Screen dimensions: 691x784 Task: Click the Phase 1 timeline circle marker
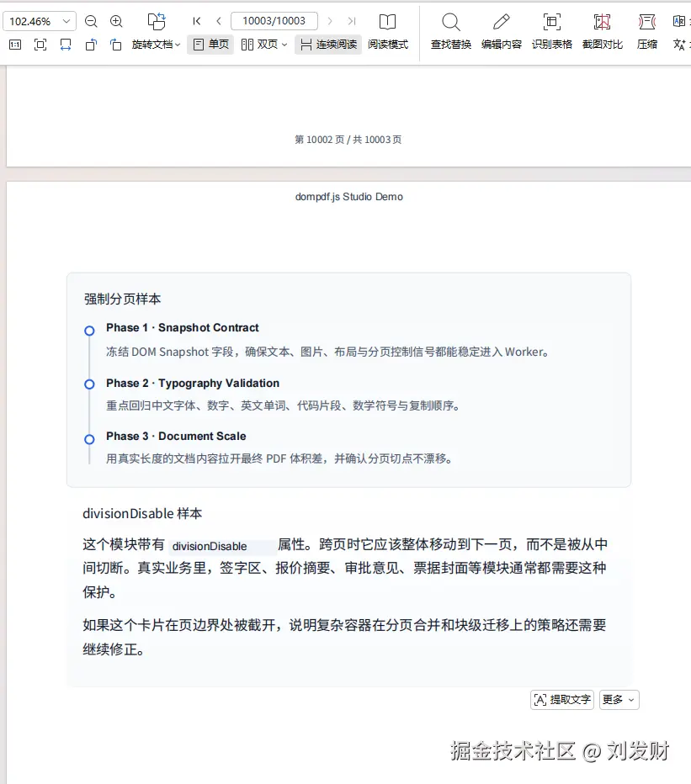click(x=89, y=331)
